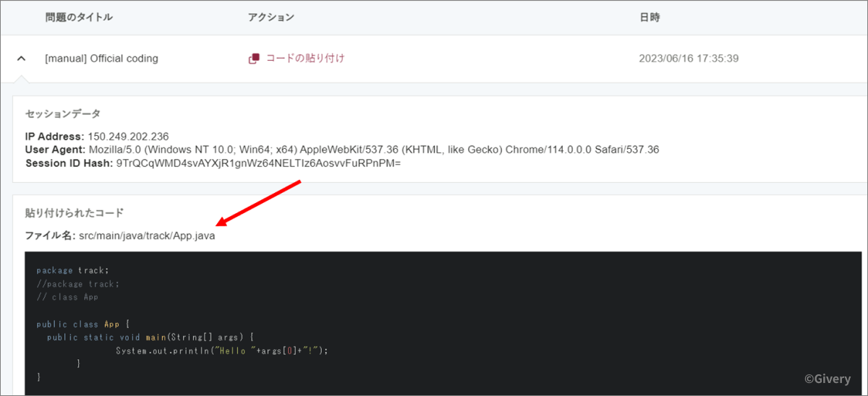Click the "貼り付けられたコード" section heading
The width and height of the screenshot is (868, 396).
click(x=74, y=213)
